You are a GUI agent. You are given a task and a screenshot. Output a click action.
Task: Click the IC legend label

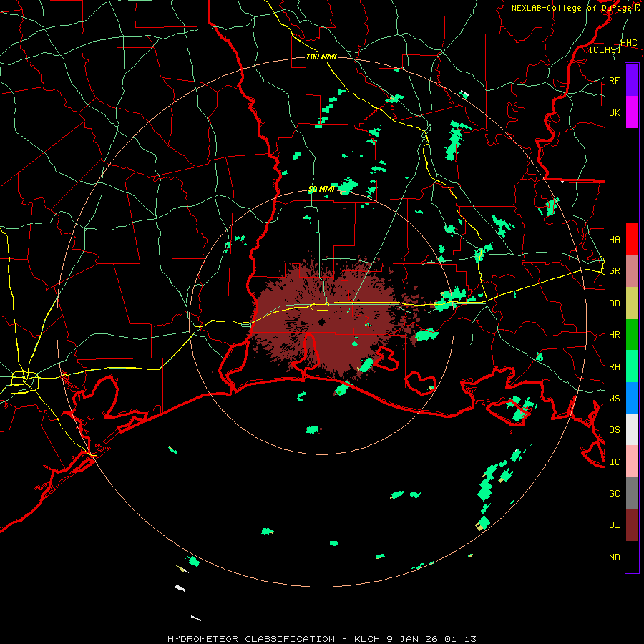[x=614, y=462]
